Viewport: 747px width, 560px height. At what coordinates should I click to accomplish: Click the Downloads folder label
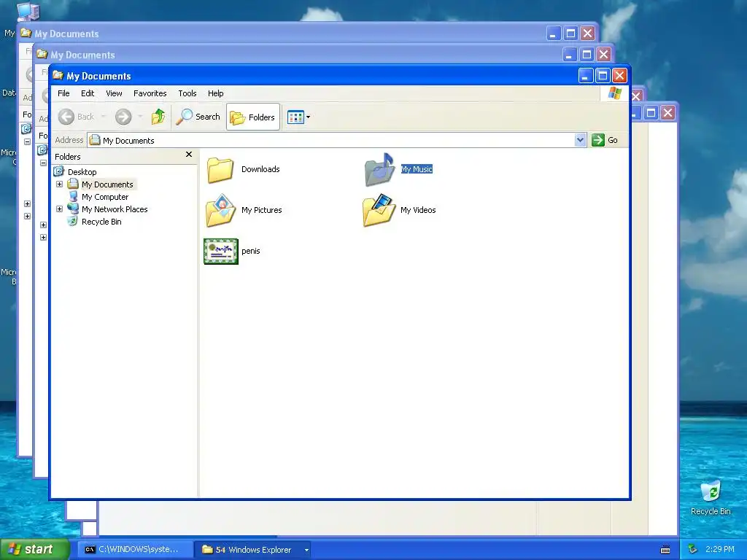[260, 169]
